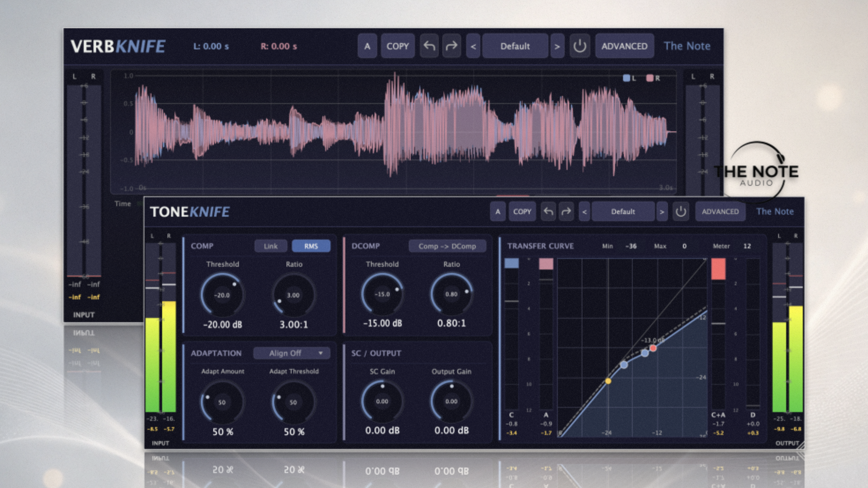Screen dimensions: 868x488
Task: Toggle the ToneKnife power bypass button
Action: (x=680, y=211)
